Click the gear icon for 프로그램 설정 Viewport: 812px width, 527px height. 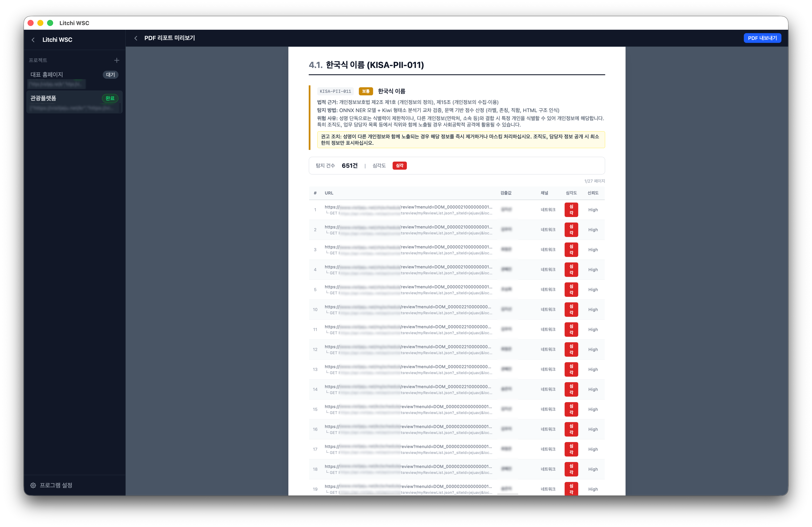(33, 485)
